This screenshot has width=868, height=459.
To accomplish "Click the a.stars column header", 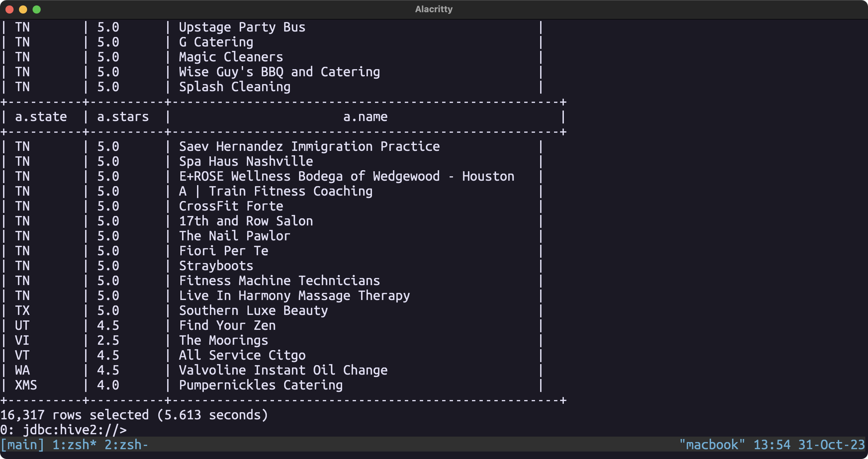I will pos(123,117).
